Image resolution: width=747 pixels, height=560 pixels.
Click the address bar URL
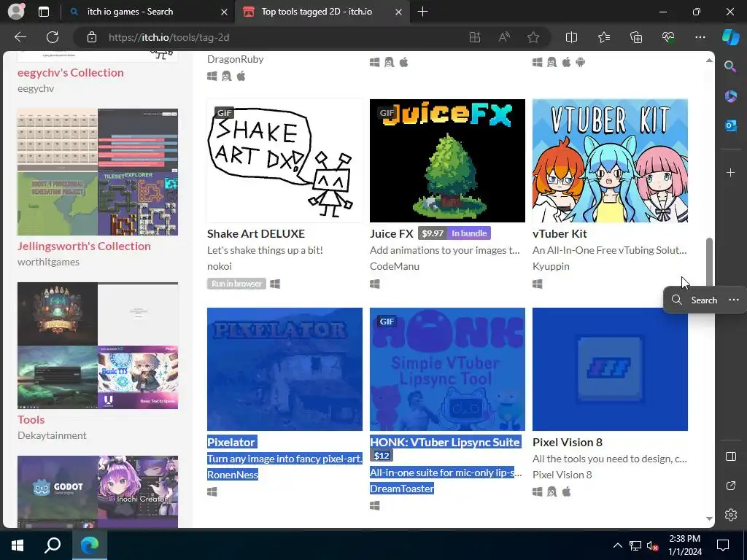(x=169, y=37)
